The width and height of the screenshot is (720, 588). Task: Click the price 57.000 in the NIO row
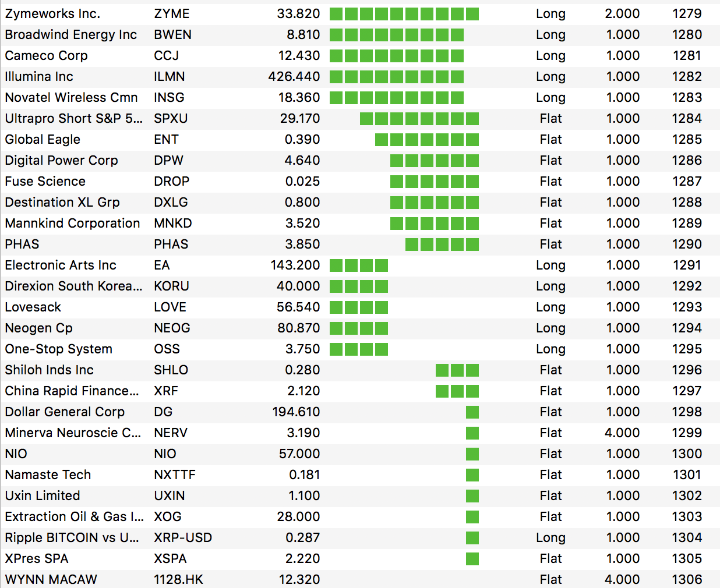click(x=299, y=454)
